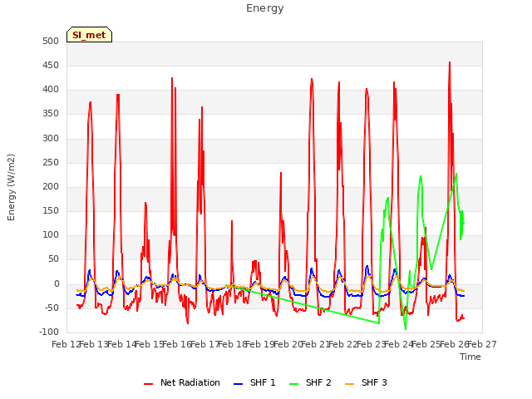Click the 450 y-axis tick label
Image resolution: width=532 pixels, height=399 pixels.
tap(51, 65)
